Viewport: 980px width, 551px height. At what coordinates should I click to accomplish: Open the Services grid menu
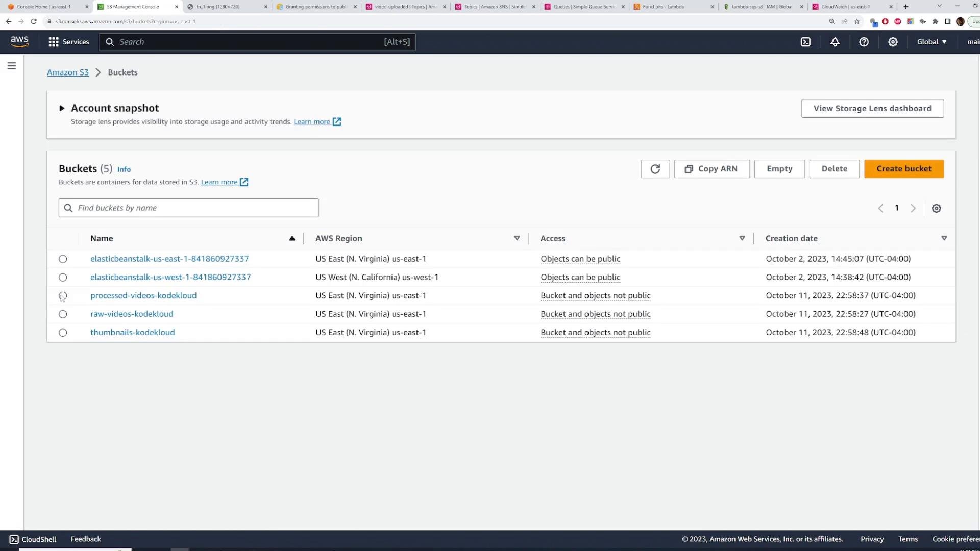point(68,42)
